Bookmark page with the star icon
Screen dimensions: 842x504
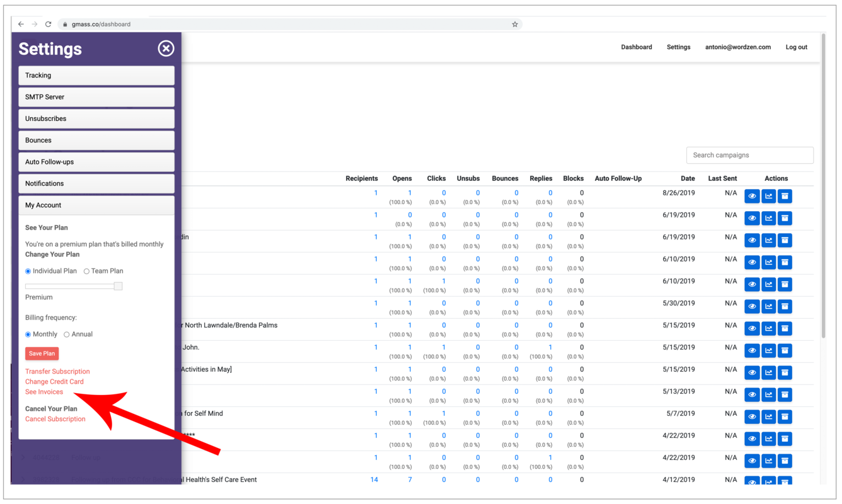pyautogui.click(x=515, y=24)
